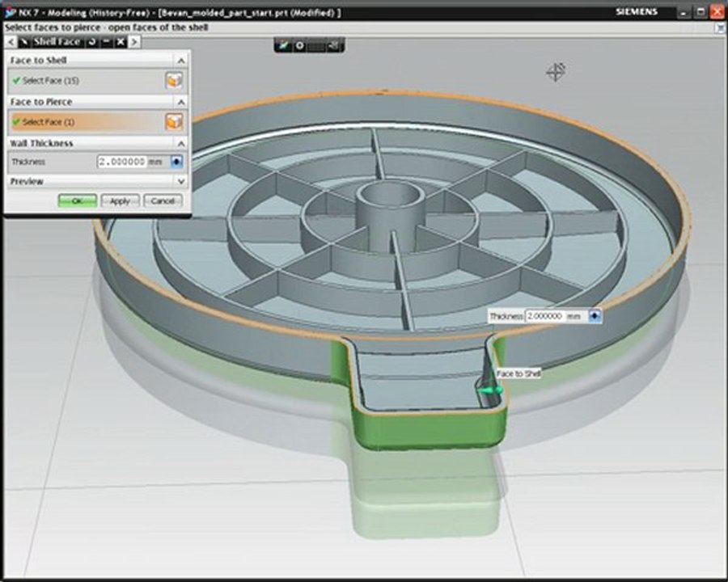Click the face selection cube icon under Face to Pierce
Viewport: 728px width, 582px height.
click(174, 121)
